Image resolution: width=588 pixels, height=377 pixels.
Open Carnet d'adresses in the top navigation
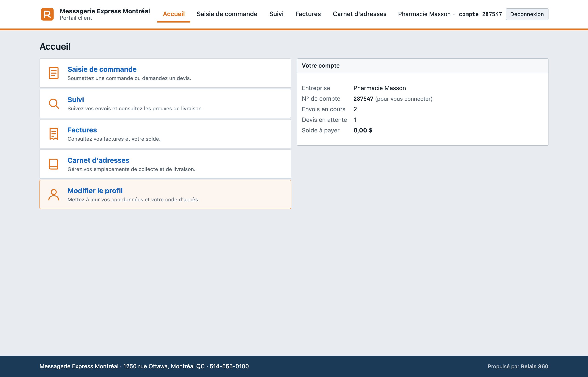click(359, 14)
